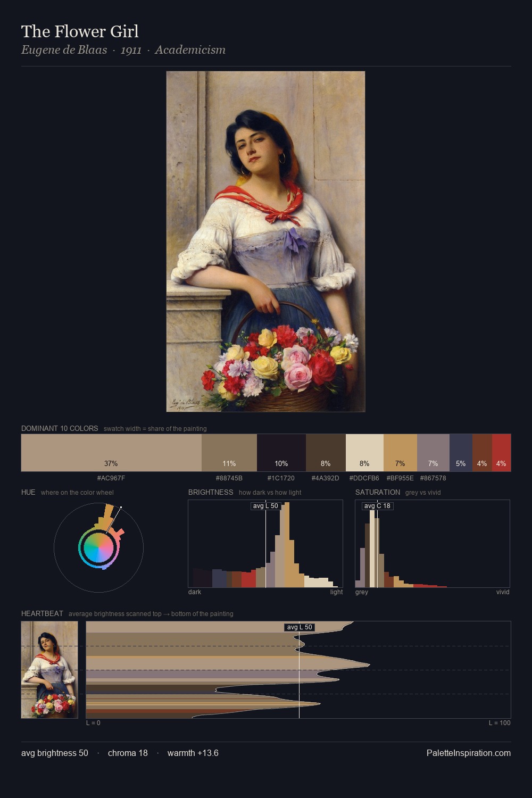The height and width of the screenshot is (798, 532).
Task: Click the 'how dark vs how light' caption
Action: (x=270, y=492)
